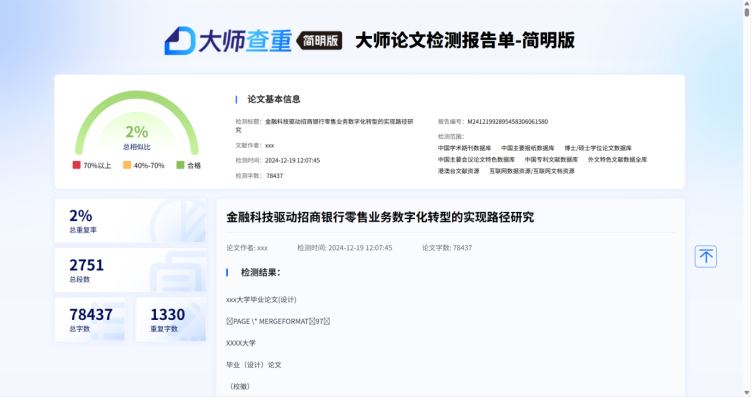Click 港澳台文献资源 text
The height and width of the screenshot is (397, 752).
[x=458, y=171]
